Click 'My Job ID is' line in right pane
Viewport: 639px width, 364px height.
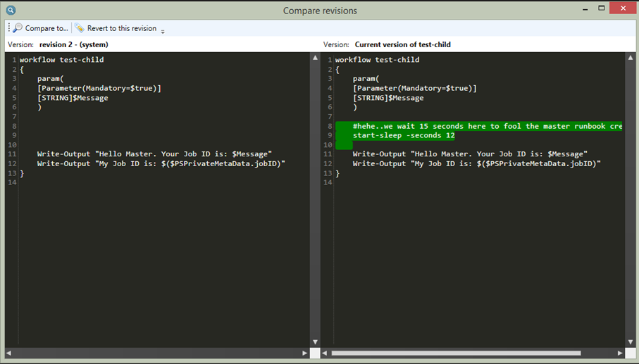[476, 163]
